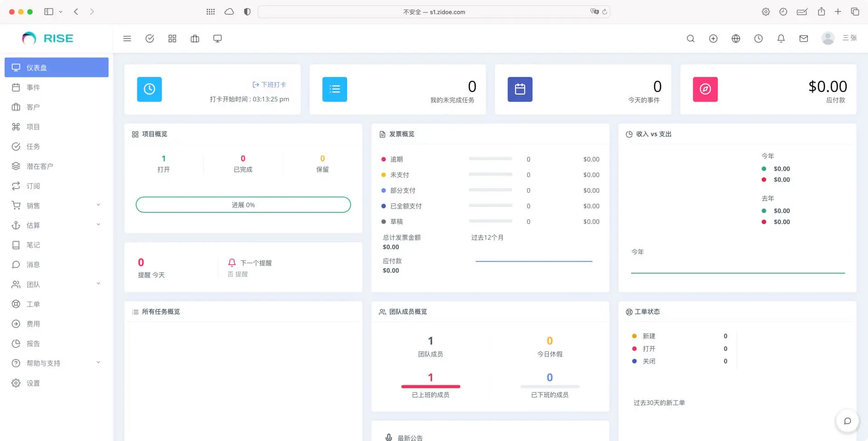The height and width of the screenshot is (441, 868).
Task: Open the projects grid shortcut icon
Action: point(172,39)
